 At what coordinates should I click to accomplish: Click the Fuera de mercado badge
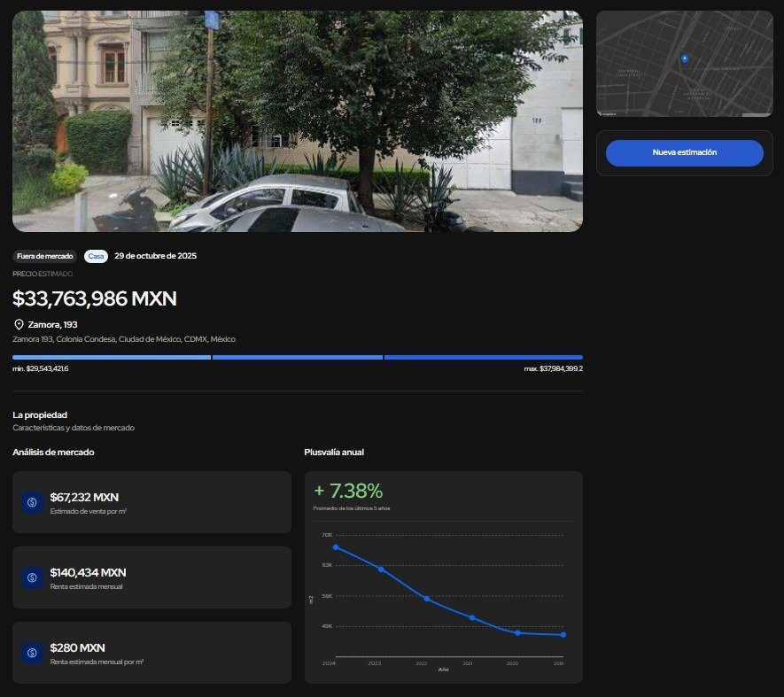click(x=44, y=256)
